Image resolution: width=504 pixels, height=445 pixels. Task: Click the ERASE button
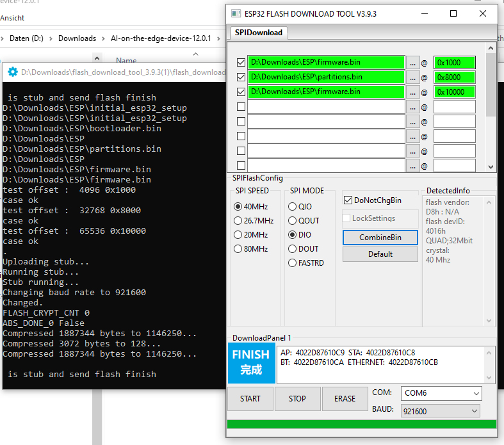click(x=345, y=399)
